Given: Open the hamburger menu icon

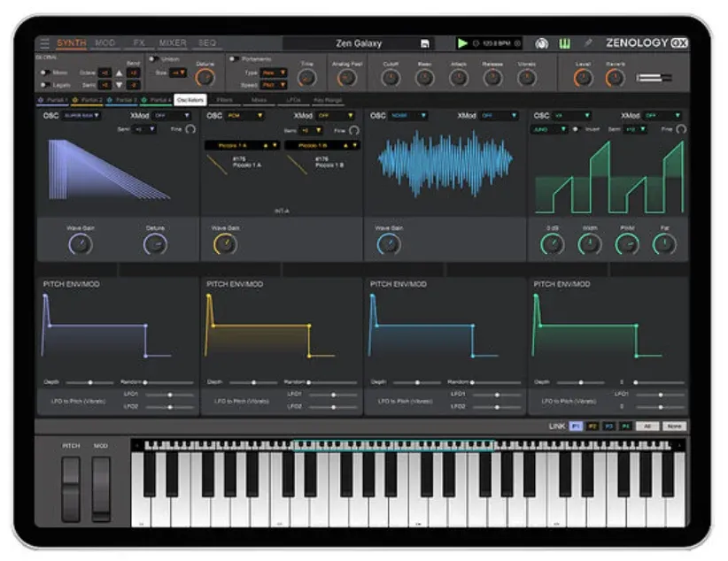Looking at the screenshot, I should pos(44,42).
